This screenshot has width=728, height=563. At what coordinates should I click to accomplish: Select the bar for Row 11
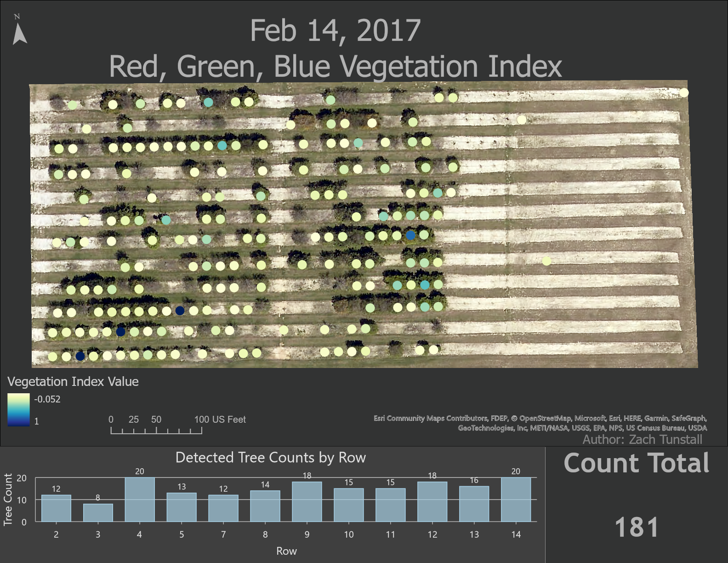click(391, 505)
